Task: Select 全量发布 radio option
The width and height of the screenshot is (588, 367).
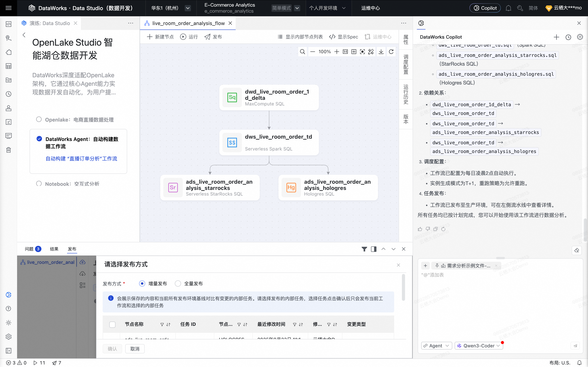Action: (x=178, y=284)
